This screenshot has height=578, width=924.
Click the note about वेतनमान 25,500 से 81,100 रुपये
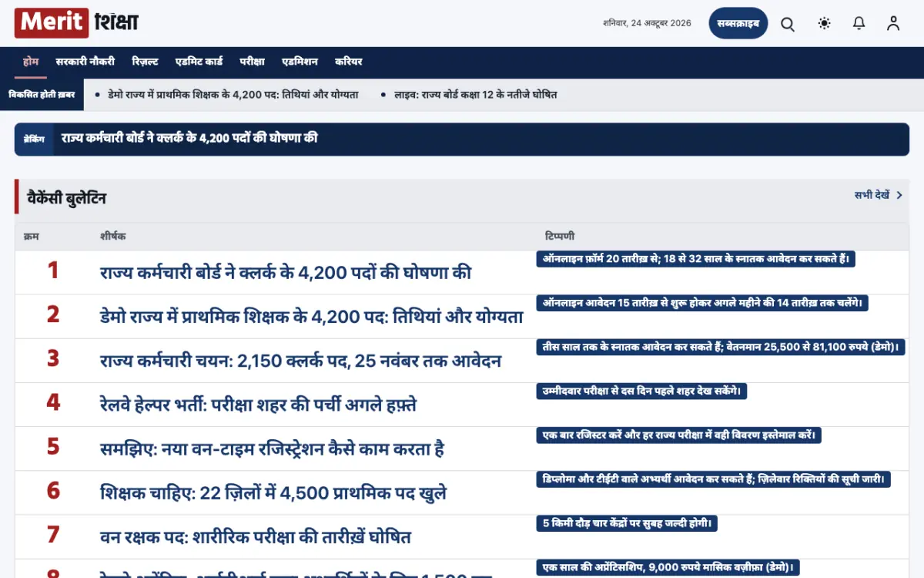721,347
